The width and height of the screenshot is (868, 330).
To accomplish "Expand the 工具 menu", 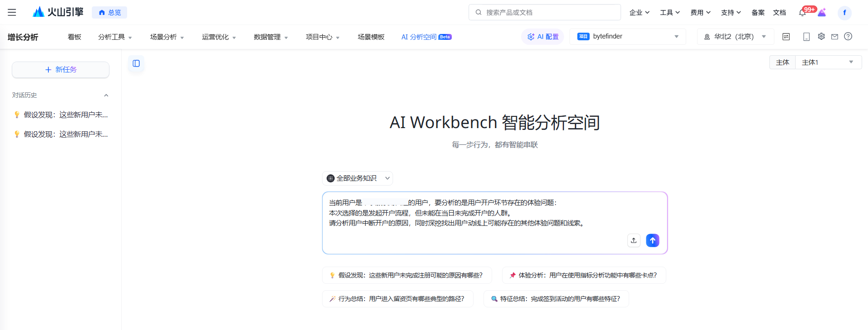I will 670,13.
